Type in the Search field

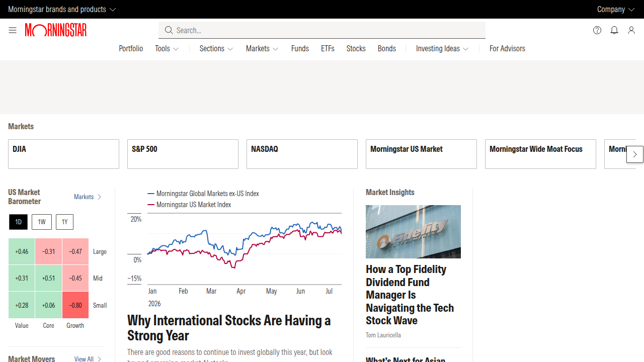pyautogui.click(x=322, y=30)
